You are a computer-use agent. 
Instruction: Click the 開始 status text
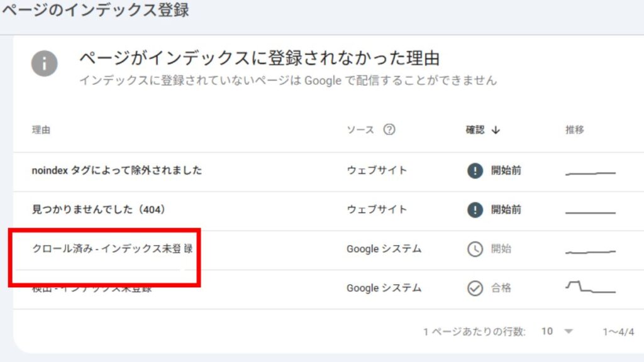point(501,249)
